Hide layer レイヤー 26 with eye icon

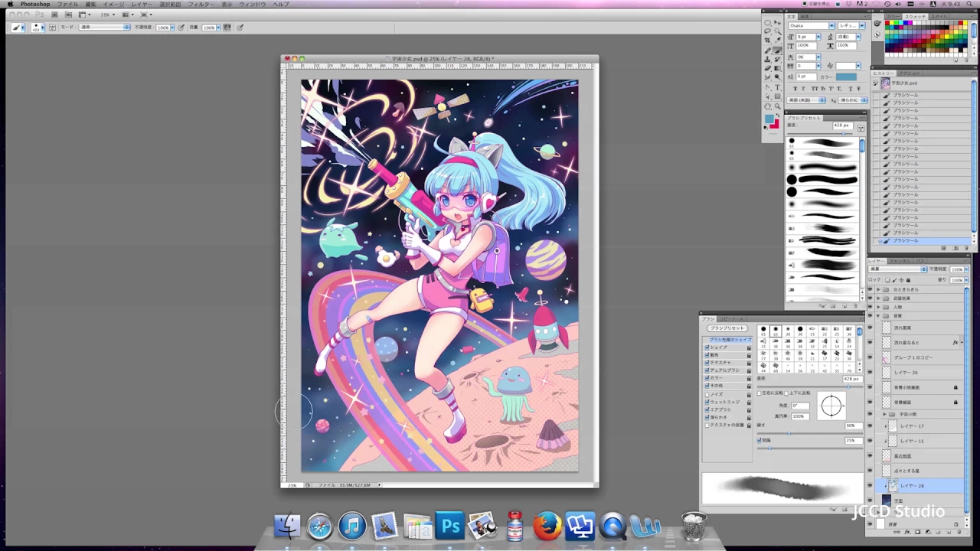coord(871,373)
